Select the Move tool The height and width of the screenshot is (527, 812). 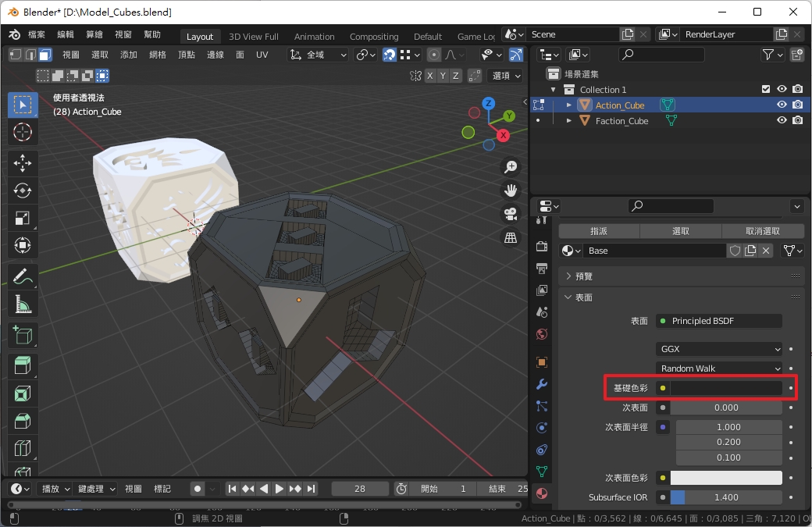pos(23,162)
